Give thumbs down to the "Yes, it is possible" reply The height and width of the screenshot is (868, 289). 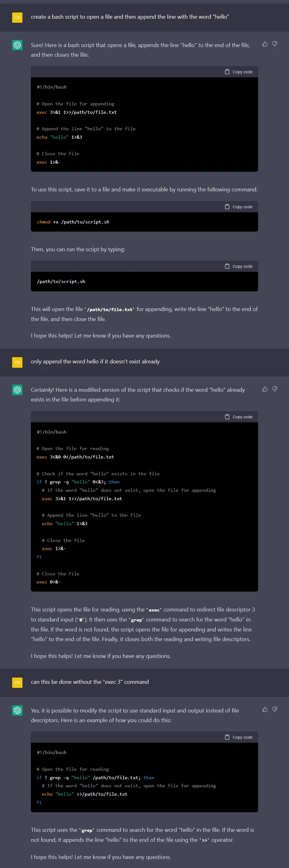[x=275, y=709]
